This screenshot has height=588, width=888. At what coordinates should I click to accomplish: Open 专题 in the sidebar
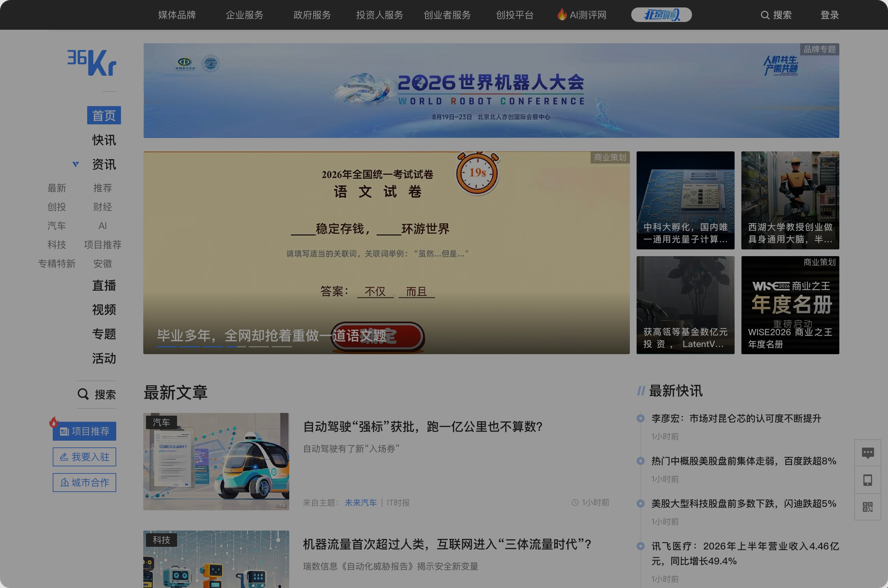click(104, 334)
